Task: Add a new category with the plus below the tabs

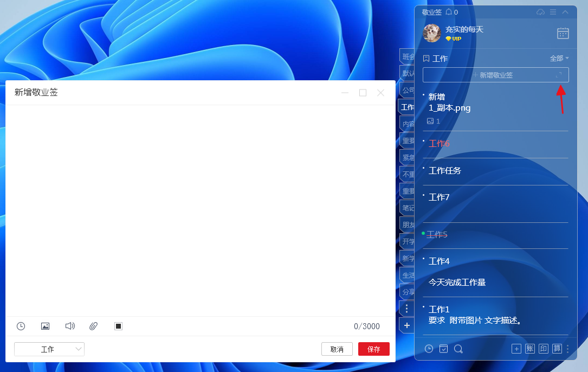Action: [407, 325]
